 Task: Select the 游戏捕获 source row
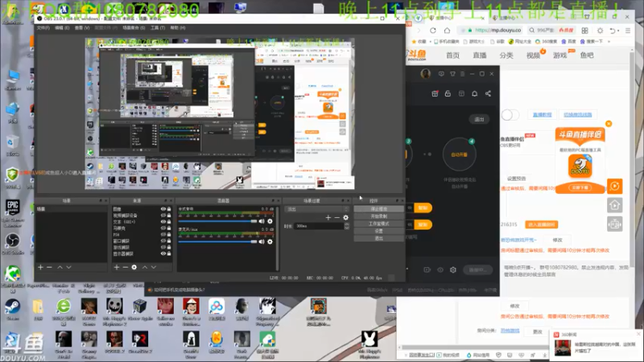coord(142,248)
